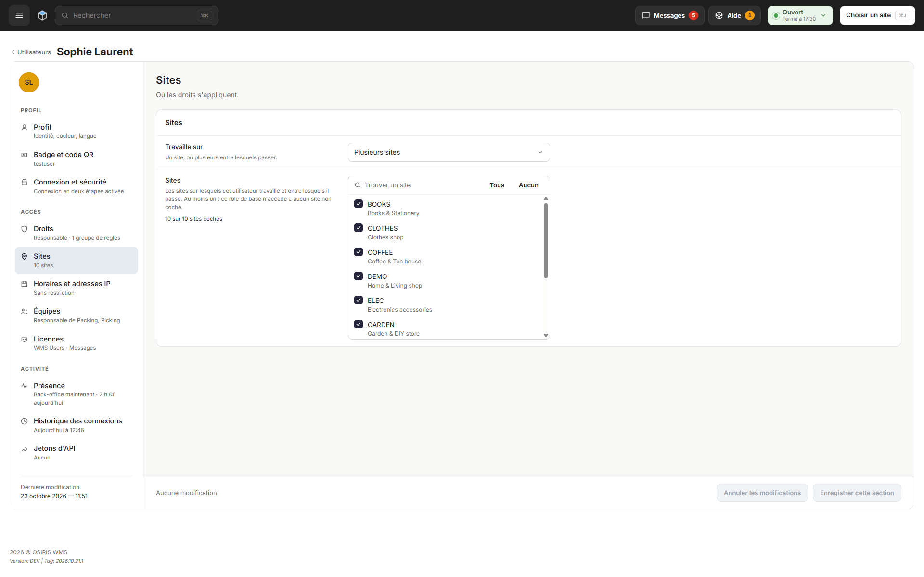The height and width of the screenshot is (577, 924).
Task: Click the Profil person icon
Action: coord(24,128)
